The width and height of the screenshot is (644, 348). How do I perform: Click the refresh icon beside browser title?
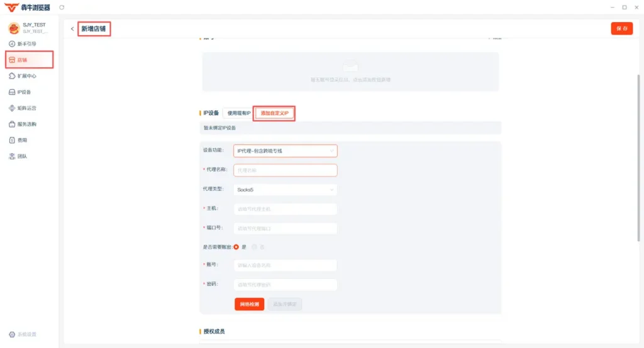pos(62,8)
